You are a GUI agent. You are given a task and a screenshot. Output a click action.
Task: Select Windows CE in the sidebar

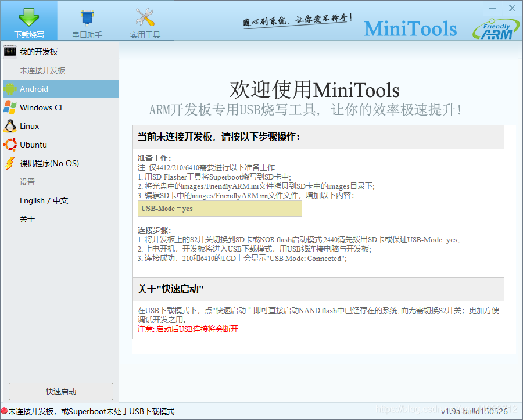click(60, 107)
